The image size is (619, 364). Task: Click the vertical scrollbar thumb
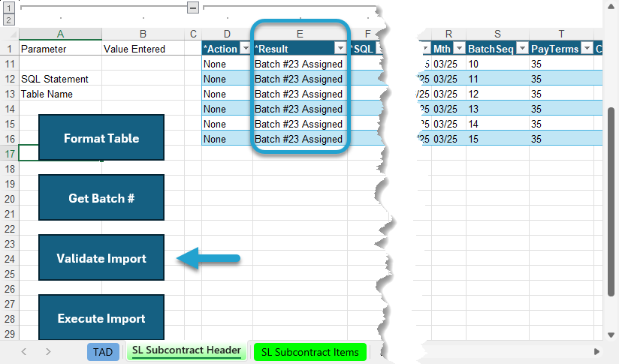tap(611, 201)
